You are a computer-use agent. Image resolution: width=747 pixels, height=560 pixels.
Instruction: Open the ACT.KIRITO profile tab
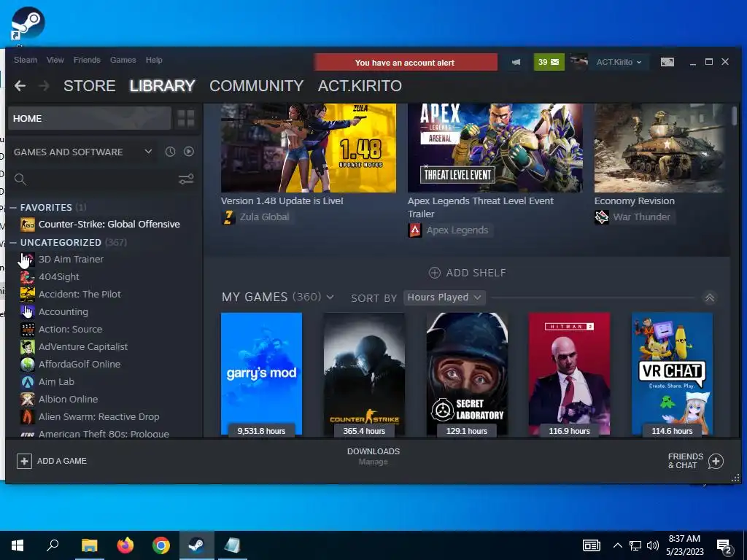point(360,86)
